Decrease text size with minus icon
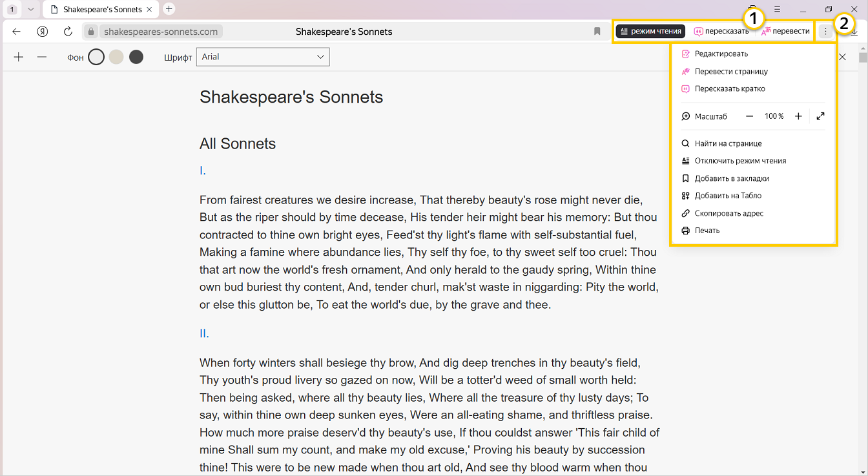Image resolution: width=868 pixels, height=476 pixels. [x=42, y=57]
